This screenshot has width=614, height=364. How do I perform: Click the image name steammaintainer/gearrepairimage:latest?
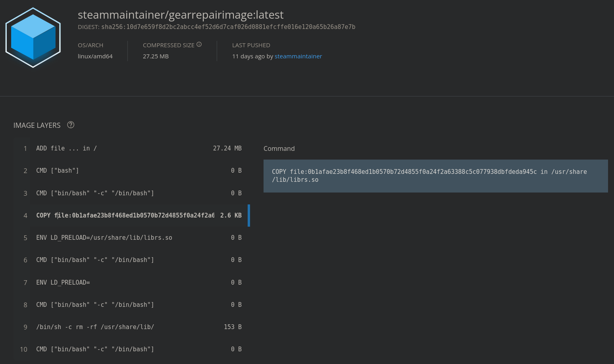pos(181,15)
